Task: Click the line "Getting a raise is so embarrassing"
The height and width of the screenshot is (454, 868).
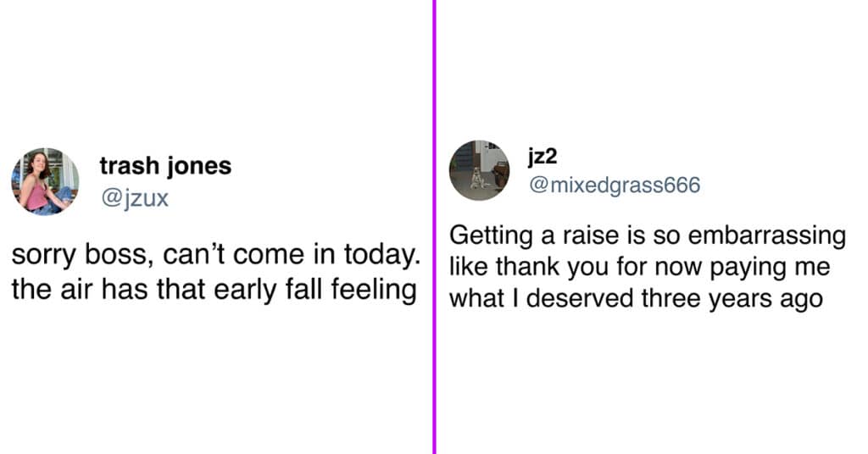Action: pyautogui.click(x=648, y=236)
